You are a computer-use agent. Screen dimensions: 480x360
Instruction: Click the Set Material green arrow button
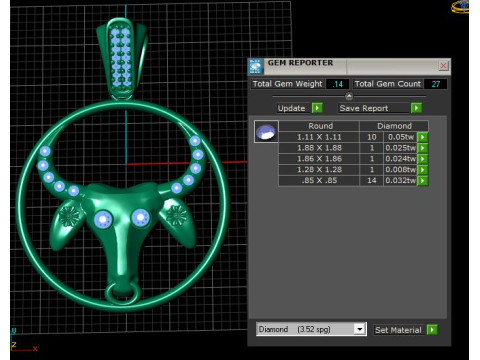(432, 330)
